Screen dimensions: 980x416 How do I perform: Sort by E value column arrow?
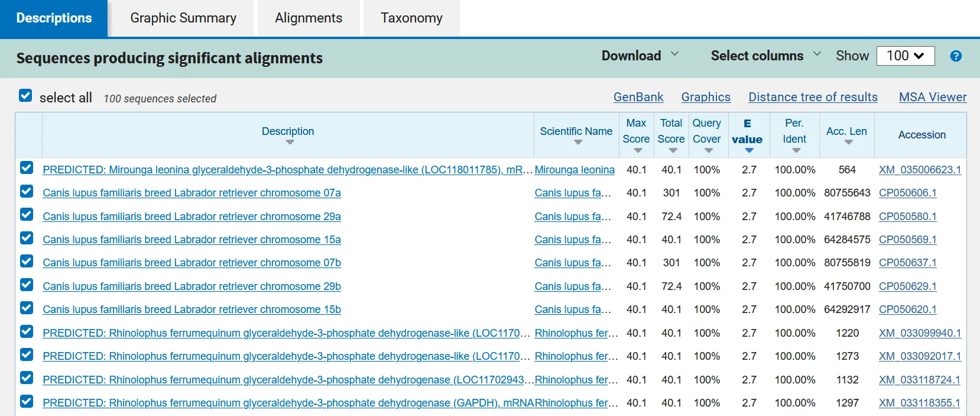coord(749,150)
